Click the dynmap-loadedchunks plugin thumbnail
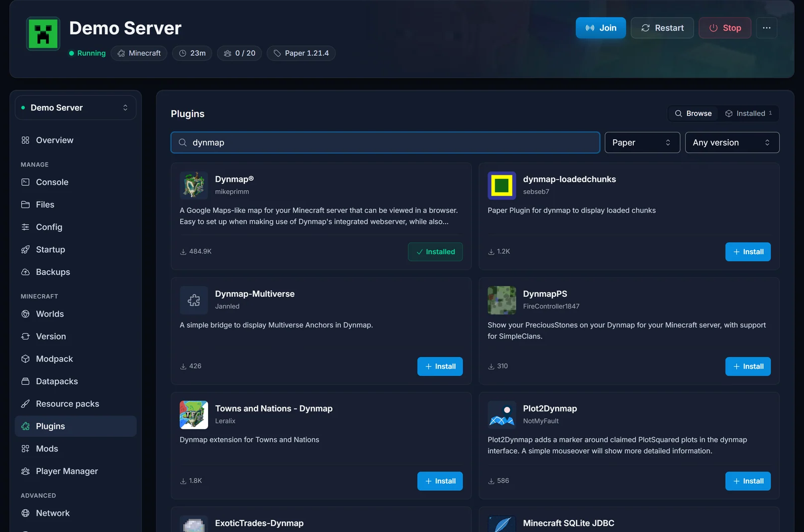Image resolution: width=804 pixels, height=532 pixels. click(x=502, y=185)
